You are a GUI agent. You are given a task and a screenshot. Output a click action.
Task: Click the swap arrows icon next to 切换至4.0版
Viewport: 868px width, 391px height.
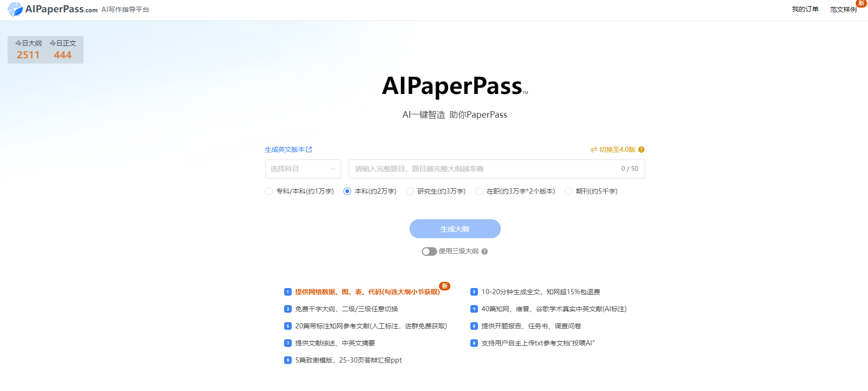click(594, 149)
